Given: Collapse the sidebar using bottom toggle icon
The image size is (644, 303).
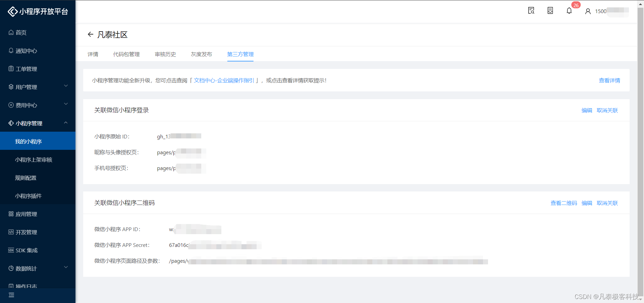Looking at the screenshot, I should pyautogui.click(x=11, y=295).
